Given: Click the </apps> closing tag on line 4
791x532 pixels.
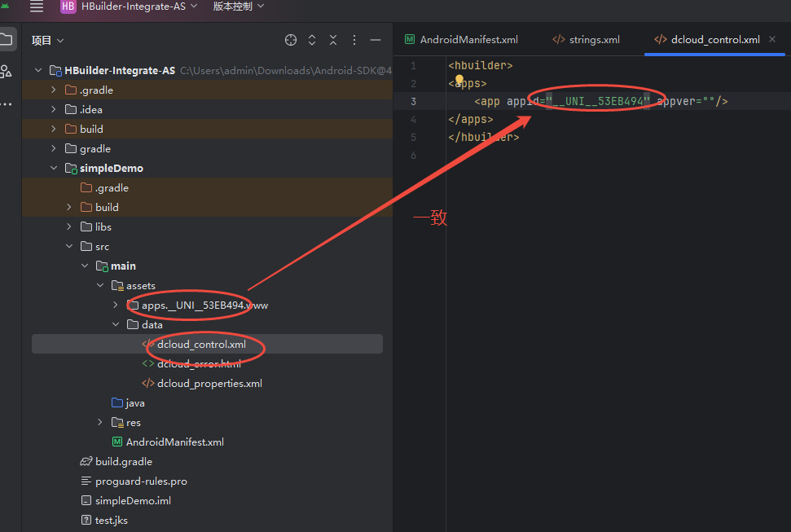Looking at the screenshot, I should 471,119.
